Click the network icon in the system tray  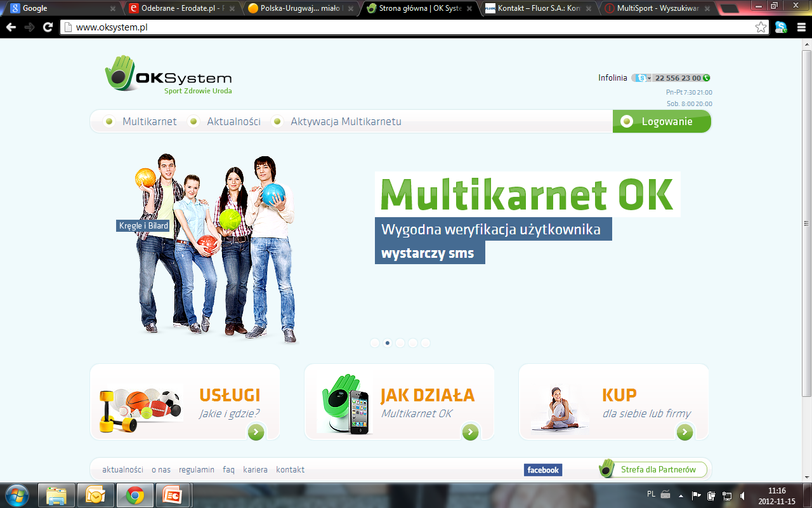click(727, 495)
